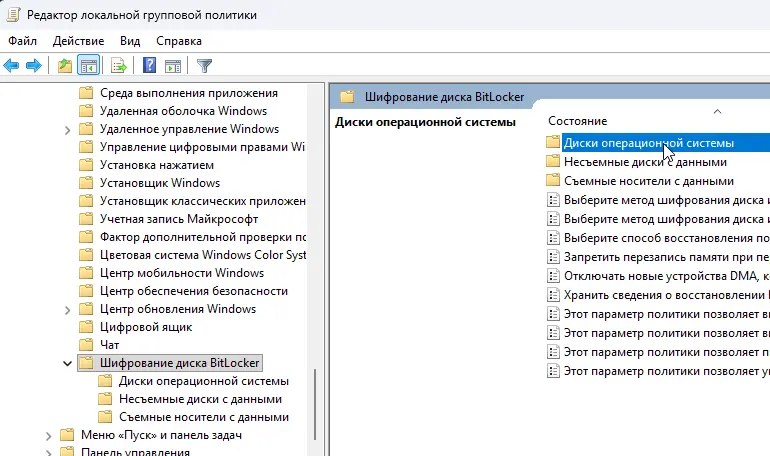Go up one level with folder icon
This screenshot has width=770, height=456.
click(65, 66)
